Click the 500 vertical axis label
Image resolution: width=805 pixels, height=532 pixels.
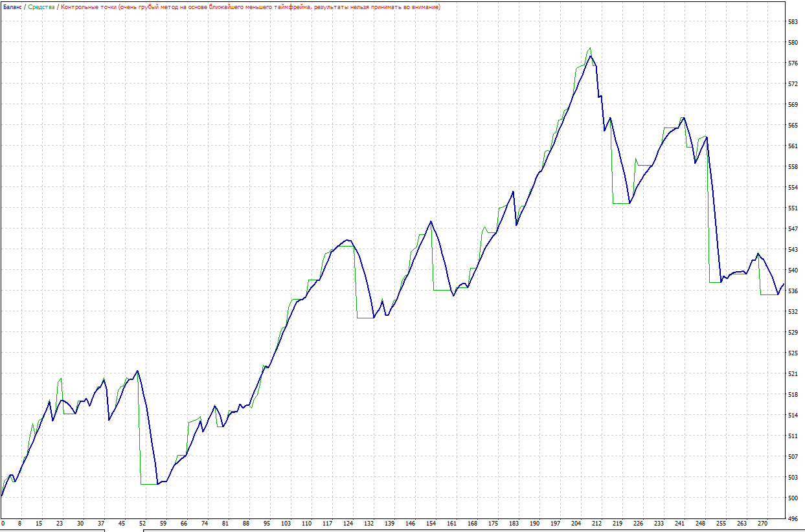click(x=792, y=498)
